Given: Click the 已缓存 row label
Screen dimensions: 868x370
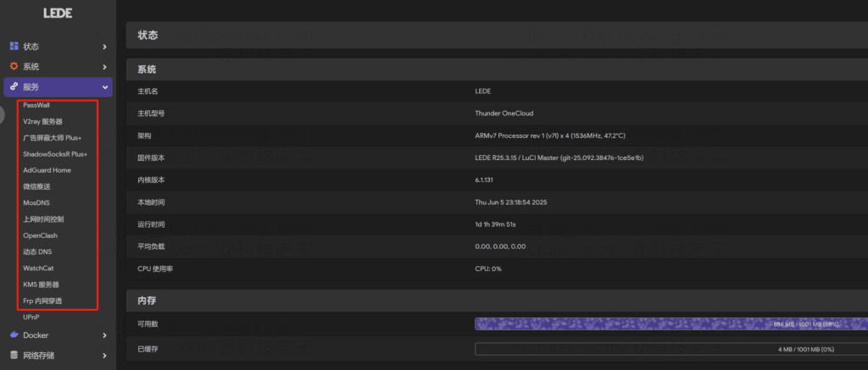Looking at the screenshot, I should [x=147, y=349].
